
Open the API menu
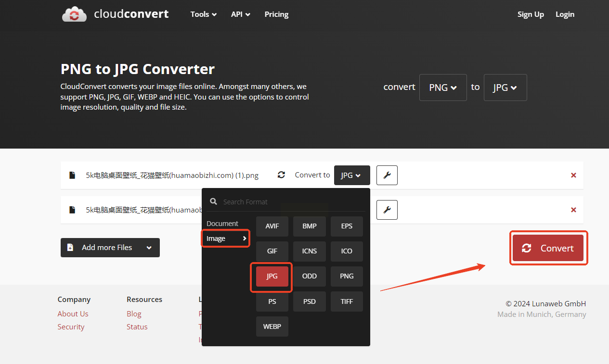pyautogui.click(x=240, y=14)
